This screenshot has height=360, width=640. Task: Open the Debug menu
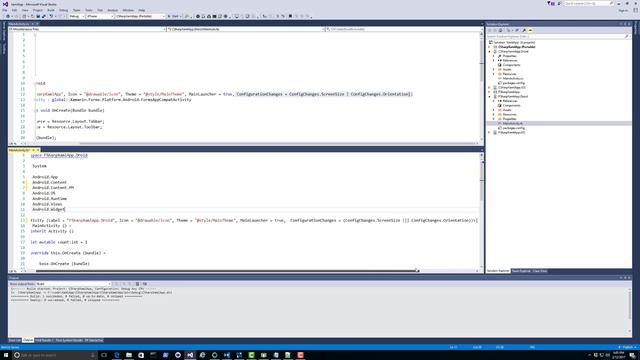coord(63,10)
